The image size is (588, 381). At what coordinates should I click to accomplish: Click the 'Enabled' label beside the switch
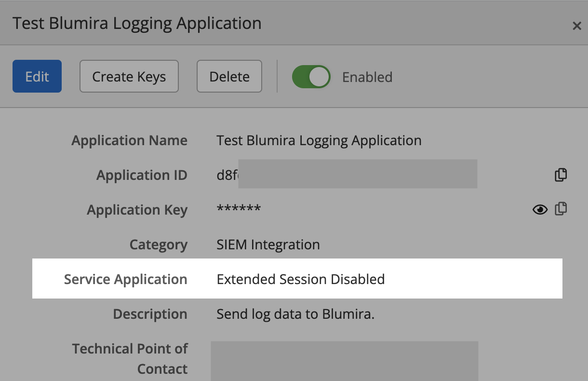367,77
